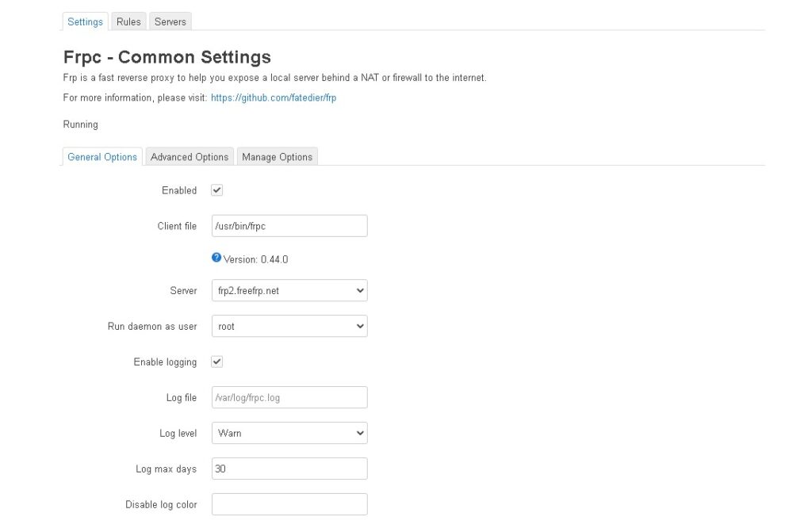Viewport: 812px width, 528px height.
Task: Click the Client file input field
Action: pos(289,226)
